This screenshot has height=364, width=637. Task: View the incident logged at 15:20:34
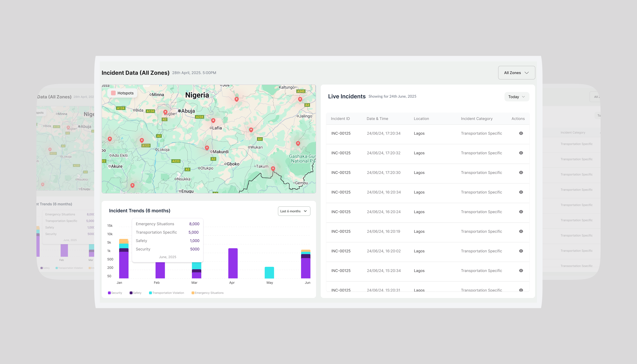[521, 271]
